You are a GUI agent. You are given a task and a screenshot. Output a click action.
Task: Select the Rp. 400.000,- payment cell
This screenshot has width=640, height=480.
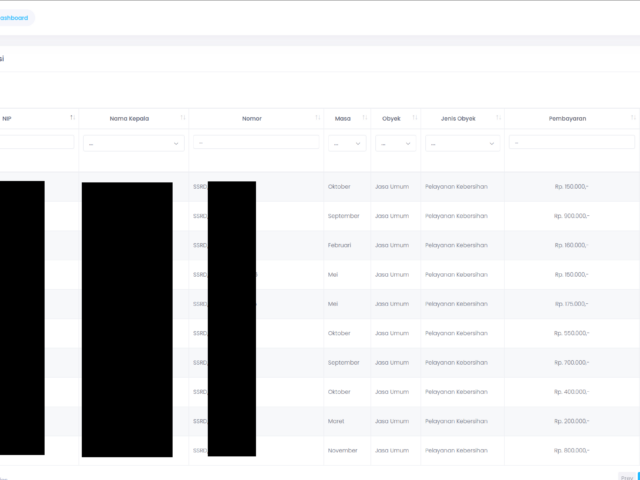click(x=571, y=392)
